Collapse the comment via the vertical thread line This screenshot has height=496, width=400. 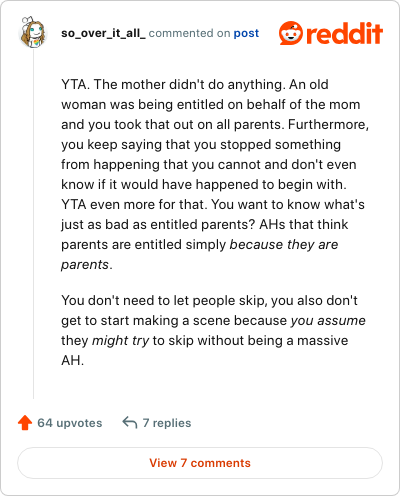tap(33, 224)
